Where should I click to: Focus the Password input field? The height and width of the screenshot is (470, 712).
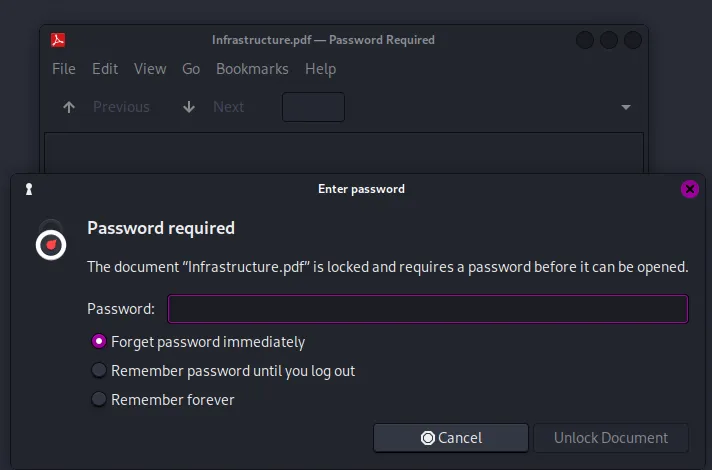[x=428, y=309]
